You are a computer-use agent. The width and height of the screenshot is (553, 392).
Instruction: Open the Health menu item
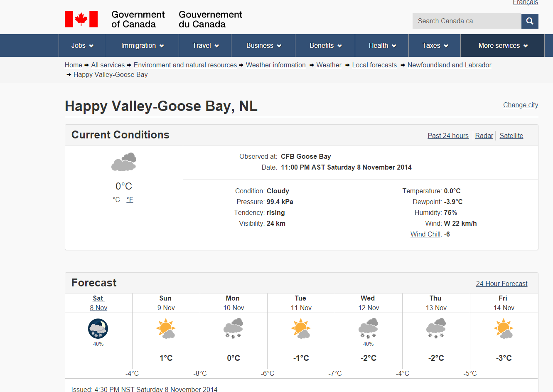(x=382, y=46)
